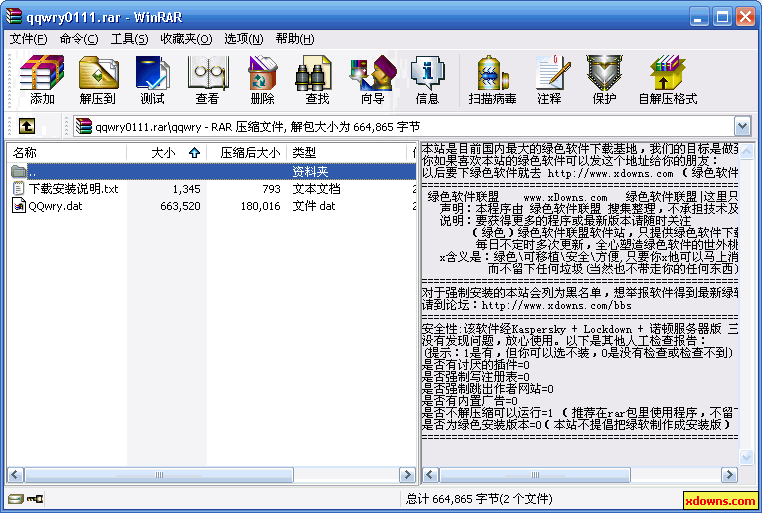Viewport: 762px width, 513px height.
Task: Sort by 大小 column header
Action: (167, 153)
